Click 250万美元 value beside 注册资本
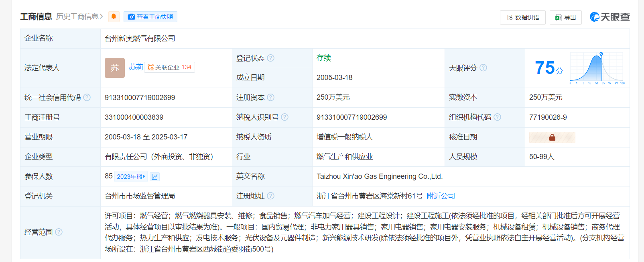 coord(333,97)
